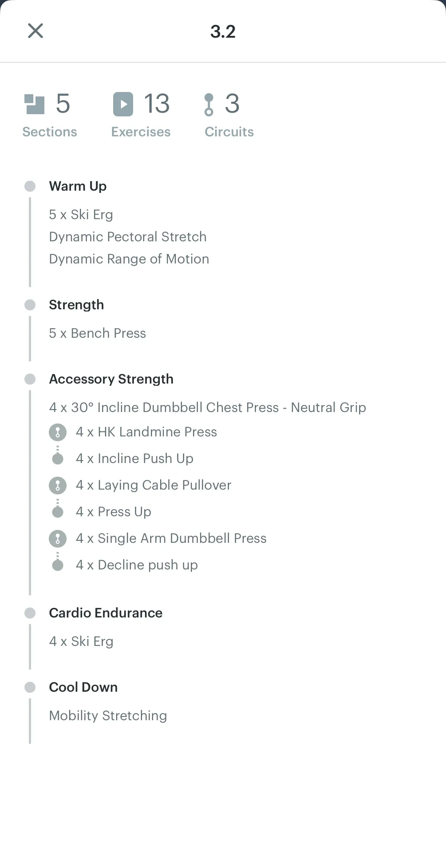446x868 pixels.
Task: Select the Warm Up section header
Action: [x=78, y=186]
